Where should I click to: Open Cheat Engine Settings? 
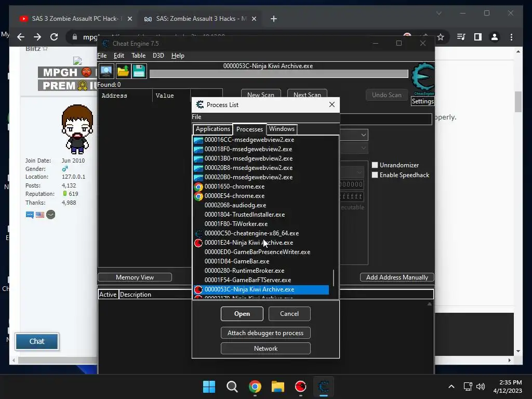422,101
